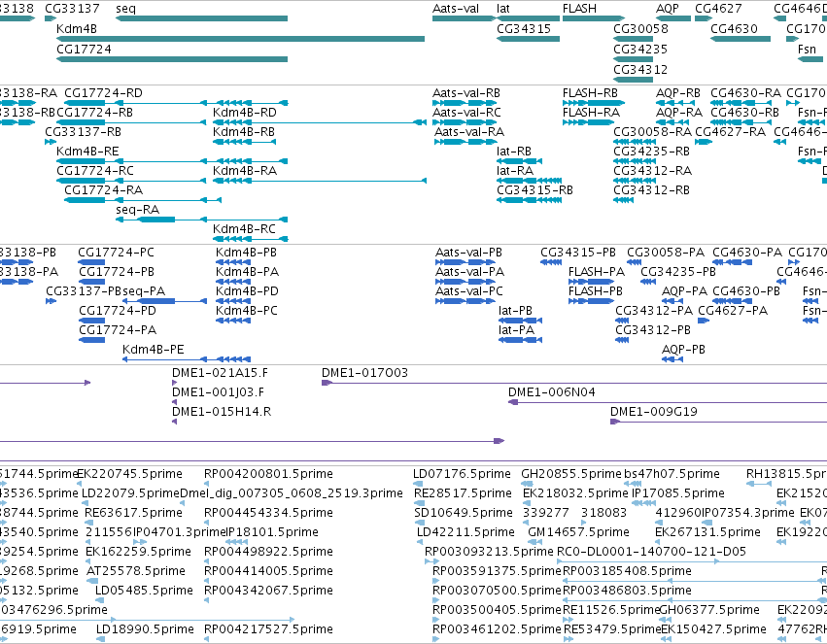827x644 pixels.
Task: Select transcript Kdm4B-RA
Action: click(319, 181)
